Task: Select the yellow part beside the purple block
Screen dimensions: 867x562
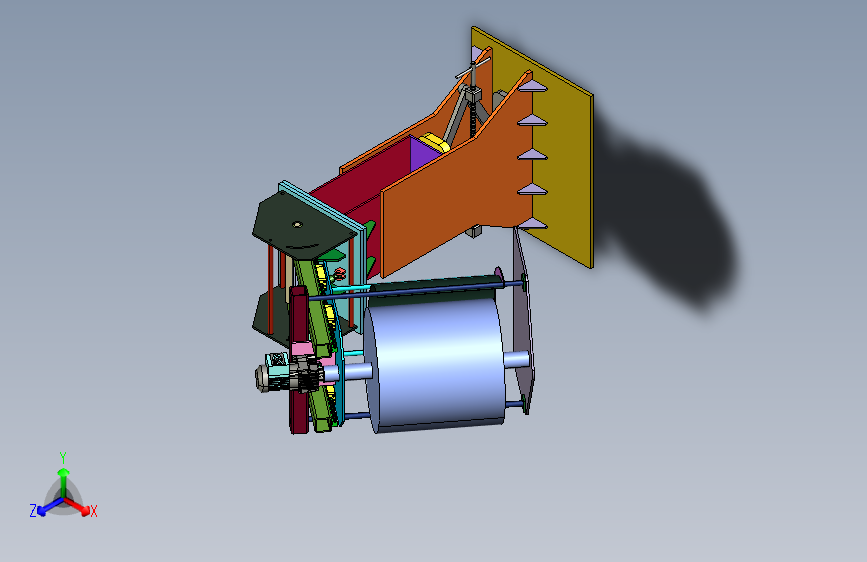Action: coord(436,142)
